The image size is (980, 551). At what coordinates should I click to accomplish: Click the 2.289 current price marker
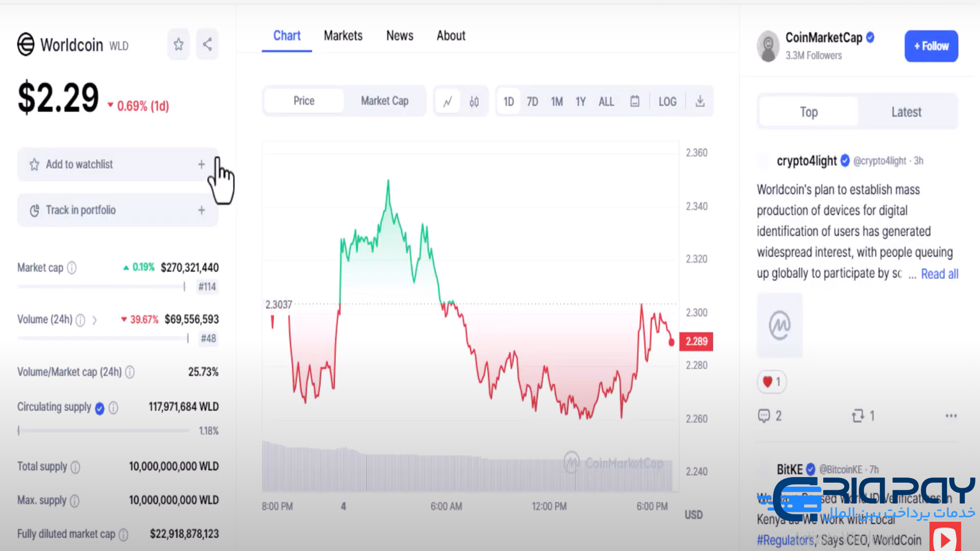(696, 341)
